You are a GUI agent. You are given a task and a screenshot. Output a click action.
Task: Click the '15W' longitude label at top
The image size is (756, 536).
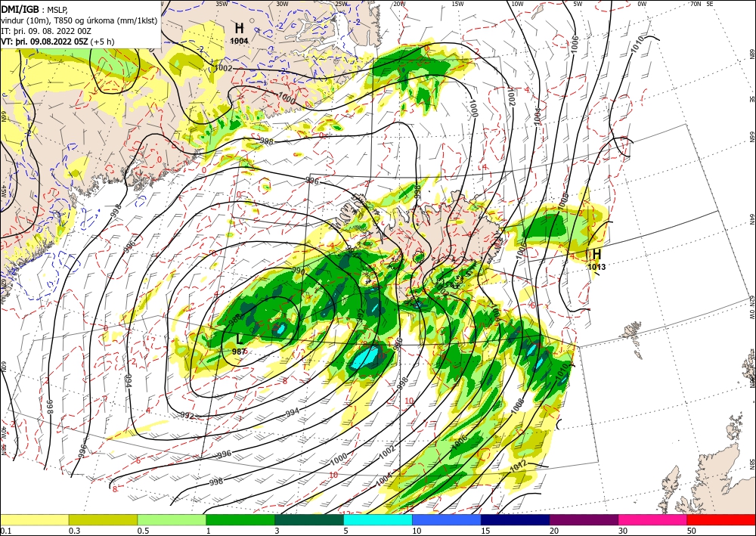click(458, 4)
